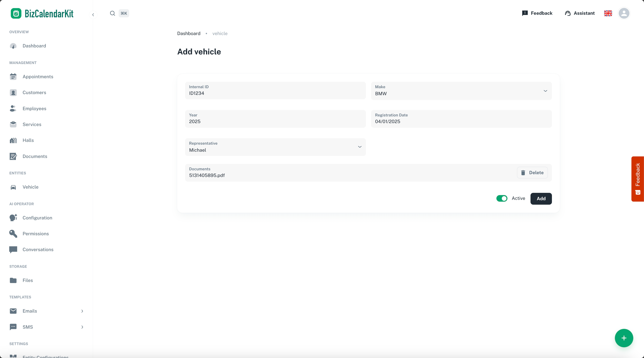Expand the SMS templates submenu
Image resolution: width=644 pixels, height=358 pixels.
pyautogui.click(x=82, y=327)
